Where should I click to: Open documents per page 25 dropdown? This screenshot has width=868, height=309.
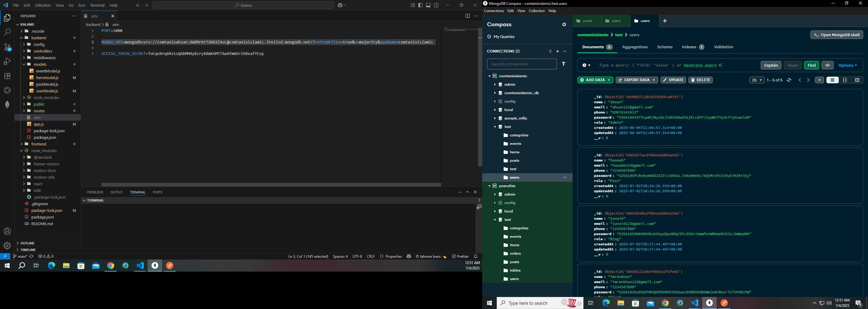(757, 80)
